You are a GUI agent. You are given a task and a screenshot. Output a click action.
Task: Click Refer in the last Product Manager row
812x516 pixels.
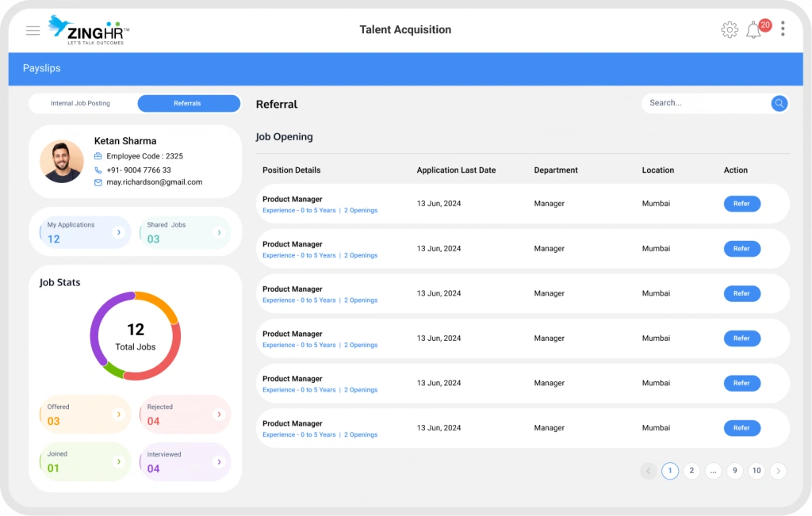(x=741, y=428)
